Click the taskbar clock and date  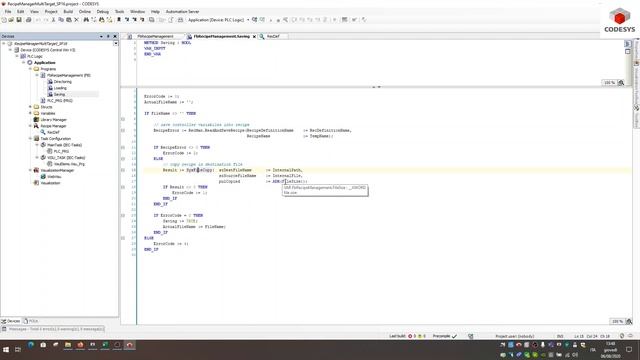click(610, 350)
